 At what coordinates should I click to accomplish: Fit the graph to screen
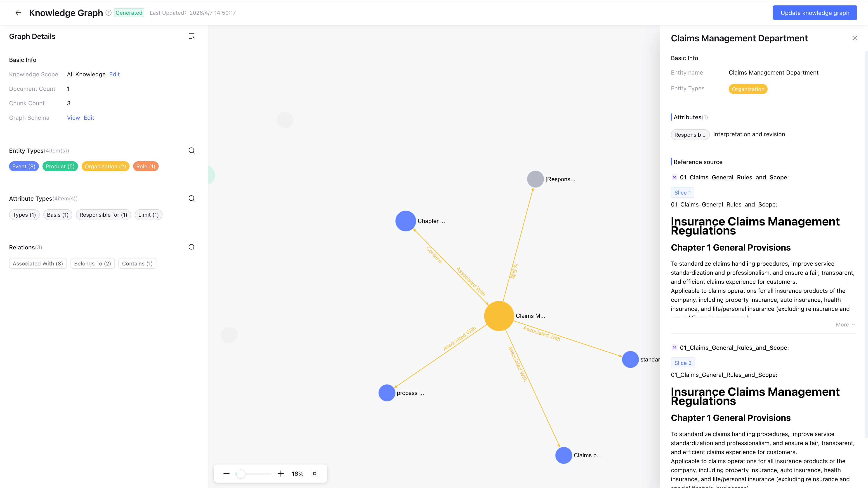tap(315, 474)
